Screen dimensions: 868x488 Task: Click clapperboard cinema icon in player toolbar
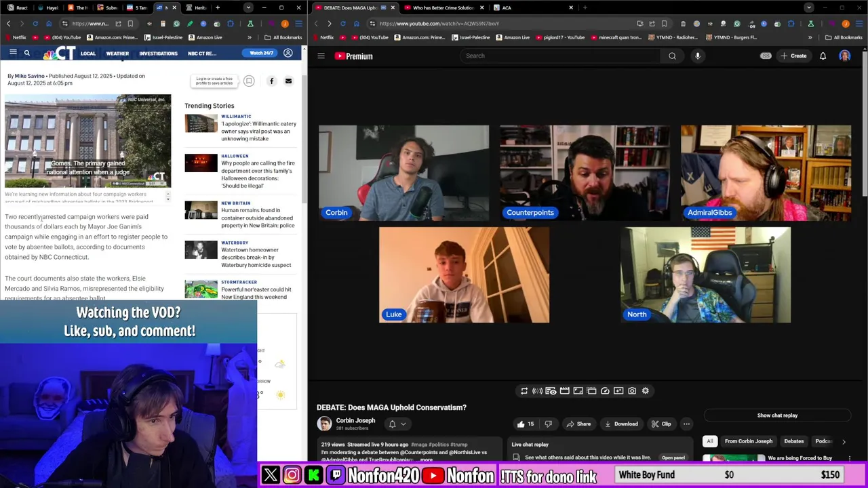pyautogui.click(x=564, y=391)
